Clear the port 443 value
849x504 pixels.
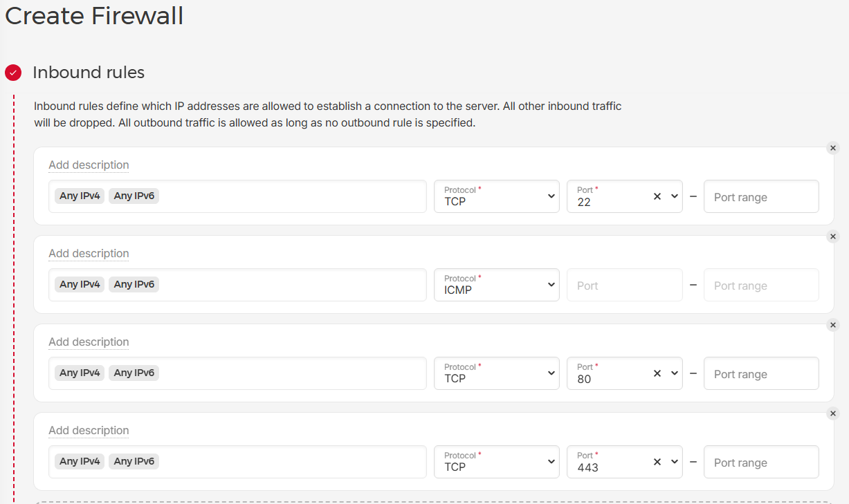click(x=657, y=462)
